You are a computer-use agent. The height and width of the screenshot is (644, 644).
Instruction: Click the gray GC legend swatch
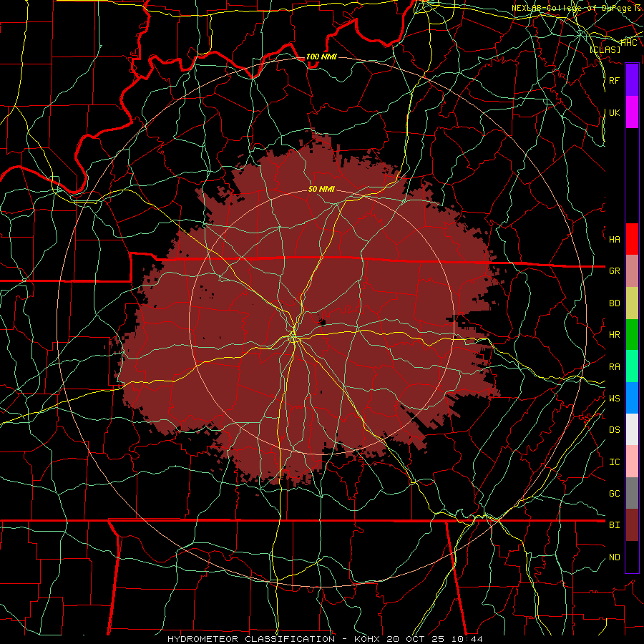pyautogui.click(x=632, y=493)
